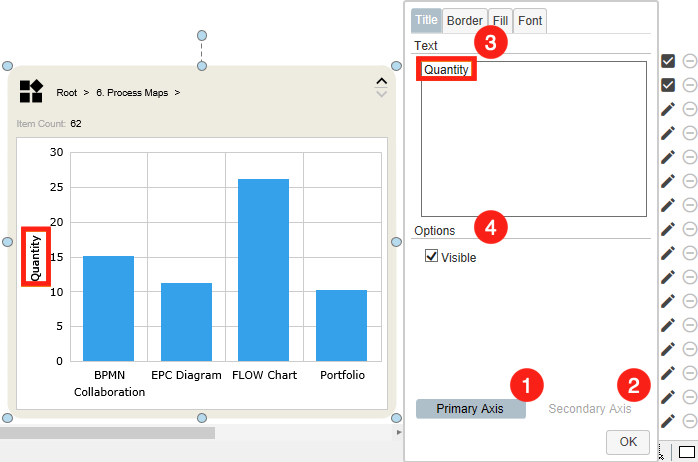Image resolution: width=698 pixels, height=462 pixels.
Task: Switch to the Border tab
Action: point(465,21)
